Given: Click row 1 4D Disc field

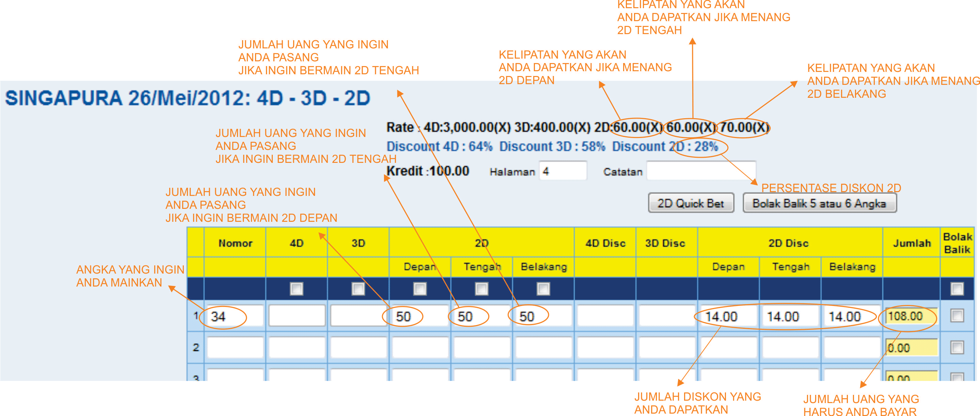Looking at the screenshot, I should click(605, 316).
